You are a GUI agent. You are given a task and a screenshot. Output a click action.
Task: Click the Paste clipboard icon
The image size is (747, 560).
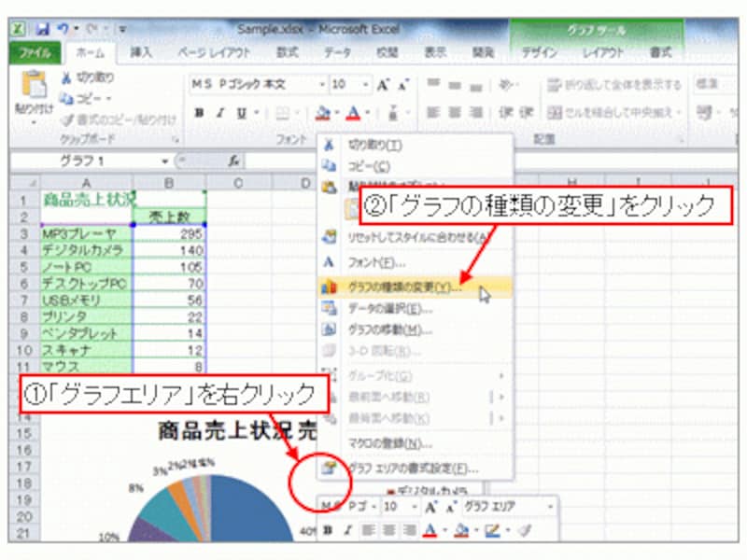(x=35, y=85)
